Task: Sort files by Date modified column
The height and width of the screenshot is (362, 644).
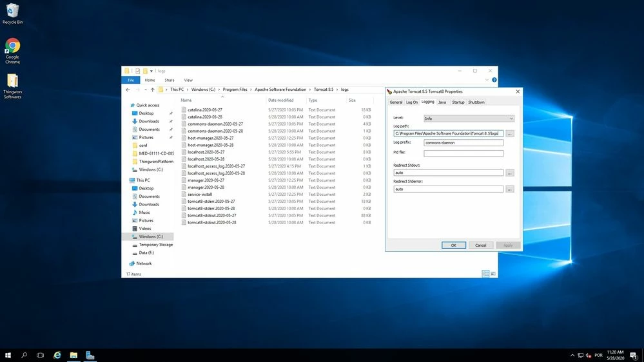Action: [x=280, y=100]
